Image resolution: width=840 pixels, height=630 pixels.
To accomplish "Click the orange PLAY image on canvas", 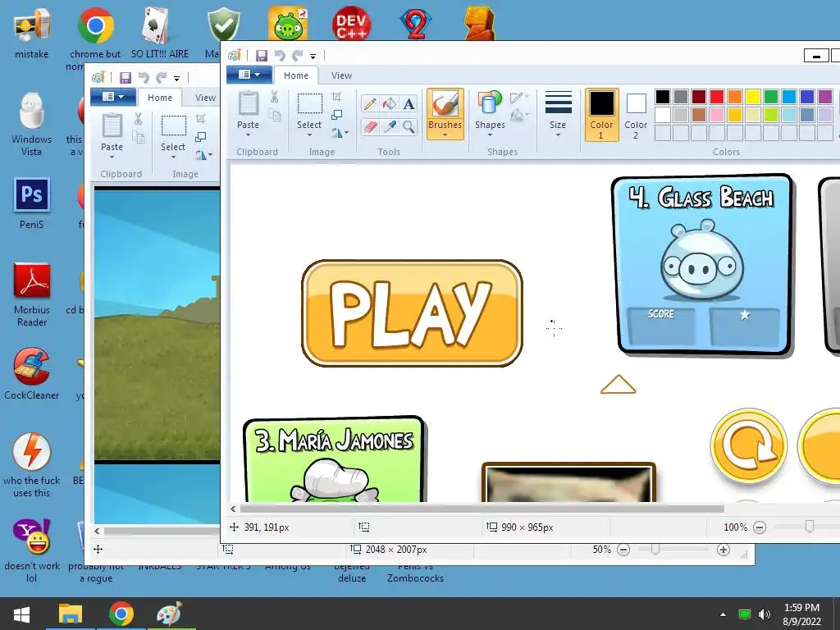I will pos(412,313).
